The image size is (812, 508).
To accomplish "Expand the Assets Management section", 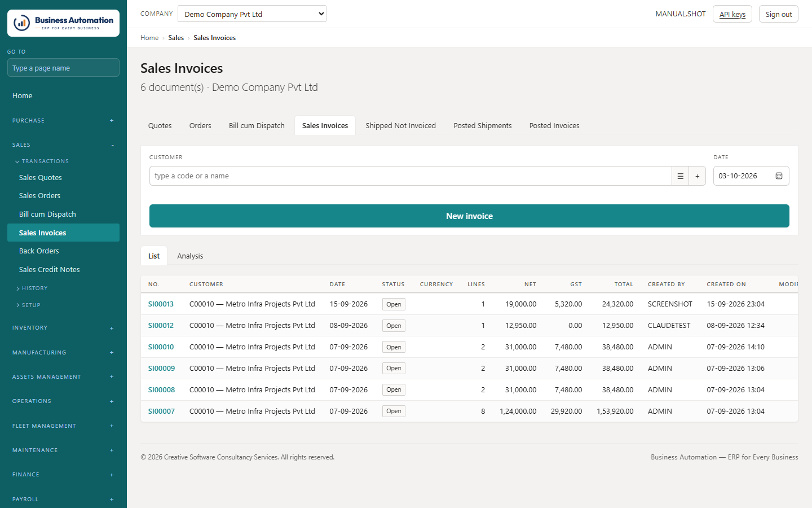I will click(x=63, y=377).
